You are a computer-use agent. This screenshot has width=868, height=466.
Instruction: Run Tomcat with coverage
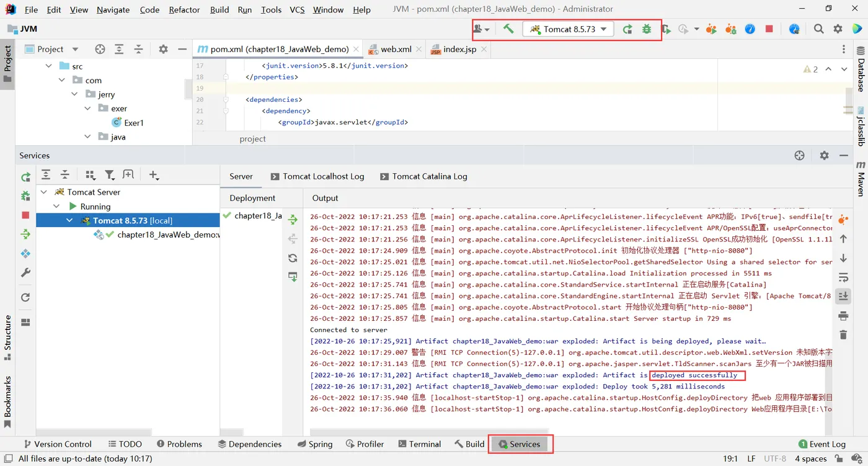[x=666, y=29]
